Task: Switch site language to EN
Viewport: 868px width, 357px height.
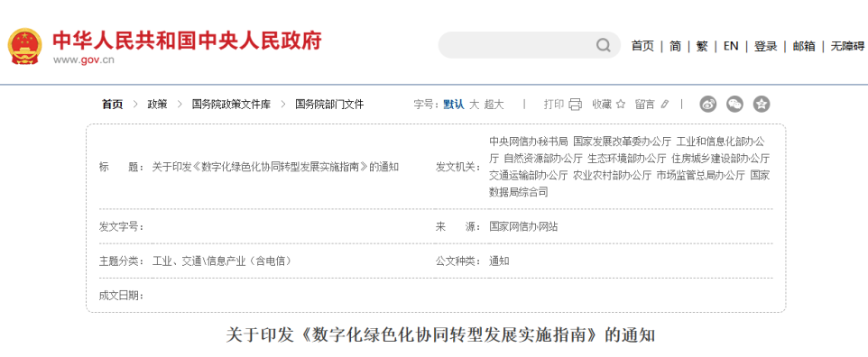Action: click(x=731, y=47)
